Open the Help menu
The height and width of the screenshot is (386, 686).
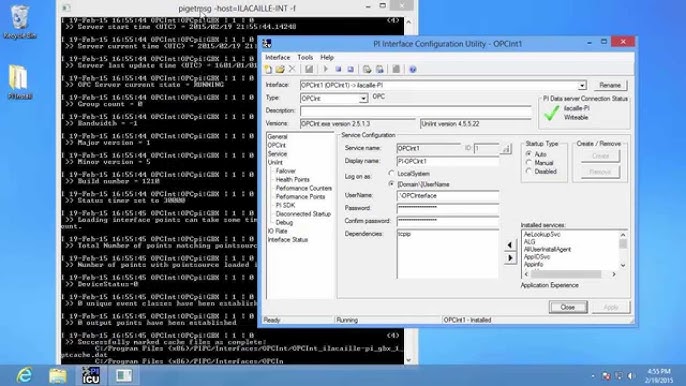(x=327, y=57)
